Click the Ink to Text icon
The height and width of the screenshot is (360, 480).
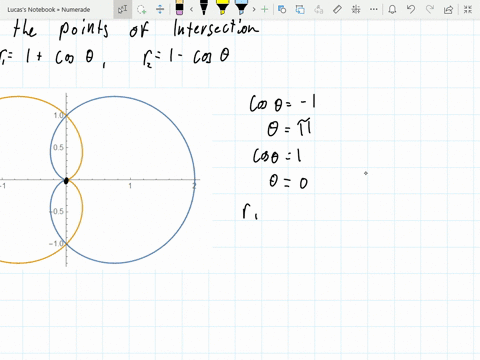point(318,9)
